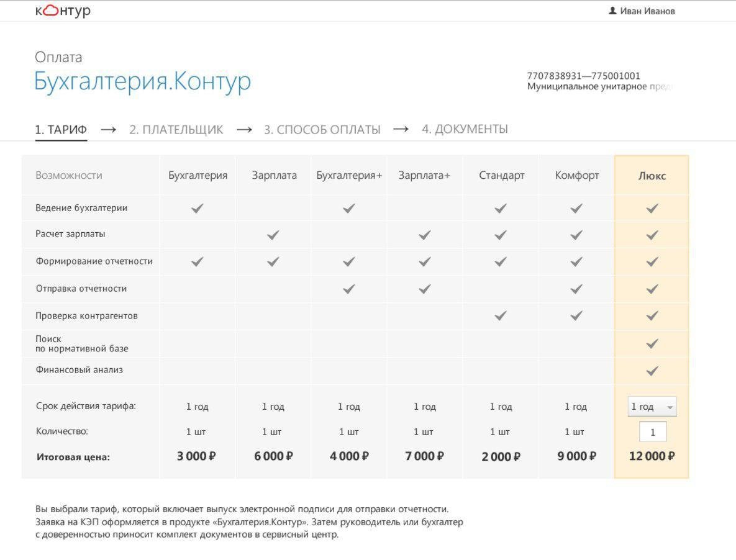The height and width of the screenshot is (560, 736).
Task: Click checkmark for Поиск по нормативной базе under Люкс
Action: click(652, 344)
